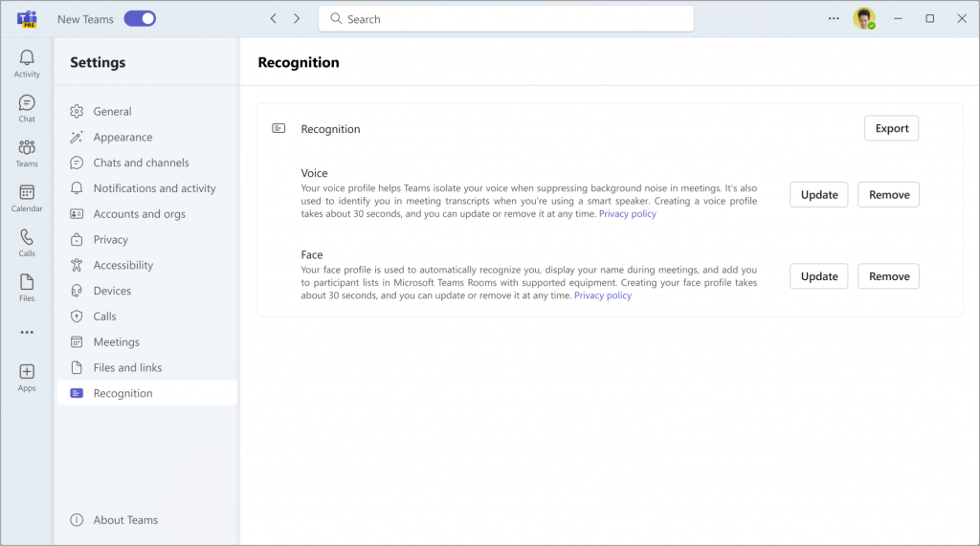This screenshot has height=546, width=980.
Task: Open Accounts and orgs settings
Action: [146, 213]
